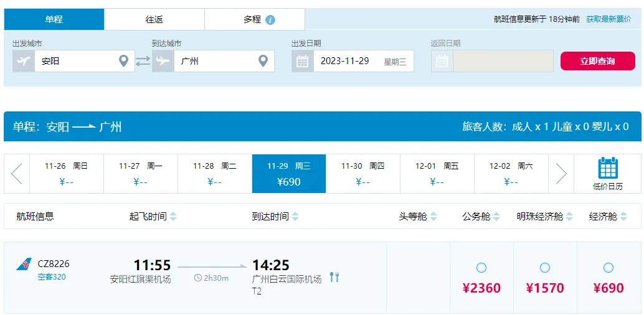Click the multi-trip info icon
The image size is (644, 315).
coord(270,20)
